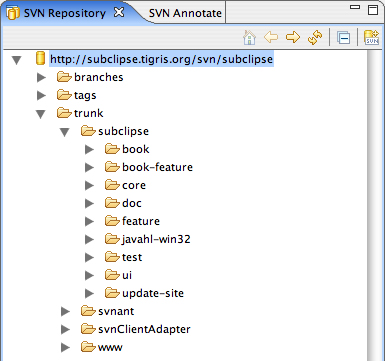Select the update-site label
Image resolution: width=385 pixels, height=361 pixels.
tap(153, 293)
